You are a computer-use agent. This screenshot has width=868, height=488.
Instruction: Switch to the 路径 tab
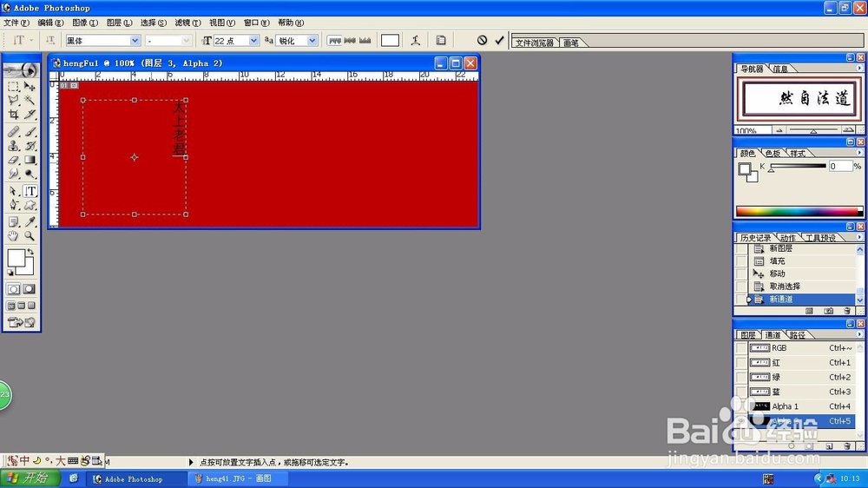(798, 335)
